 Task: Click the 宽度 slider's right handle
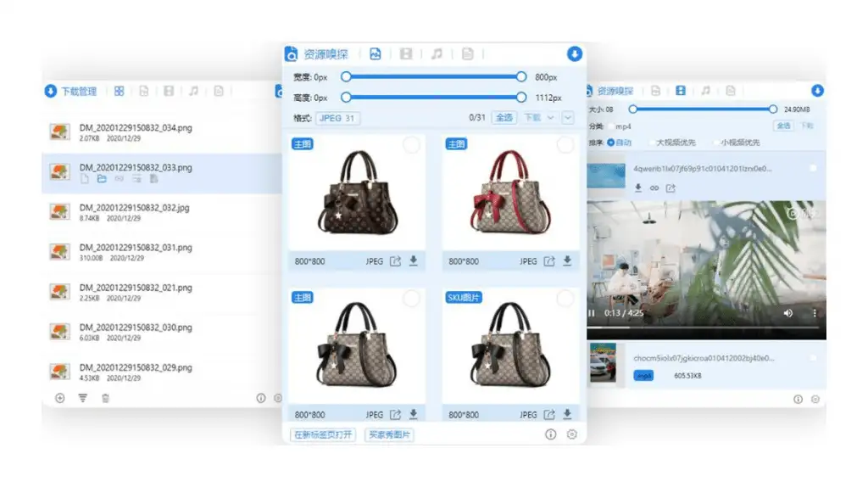(521, 76)
